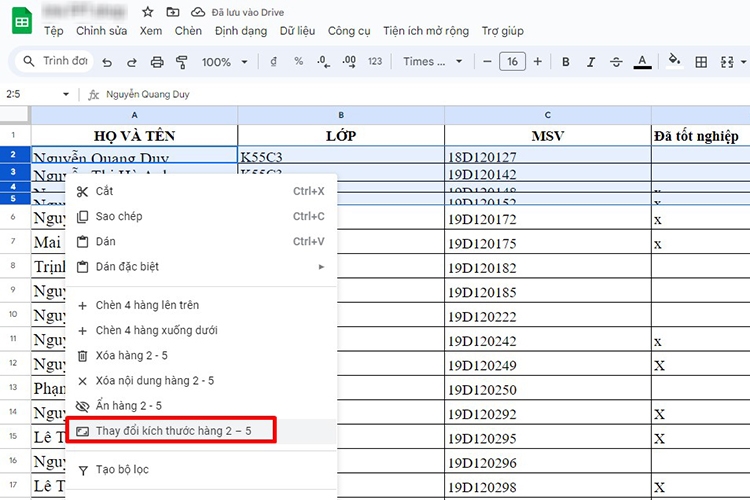This screenshot has height=500, width=750.
Task: Open the Dữ liệu menu
Action: point(297,31)
